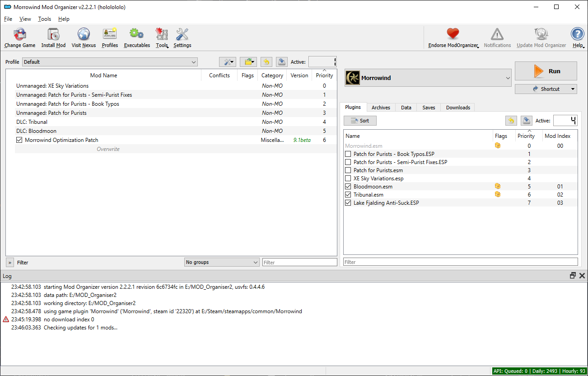Viewport: 588px width, 376px height.
Task: Open the Shortcut dropdown button
Action: pos(546,89)
